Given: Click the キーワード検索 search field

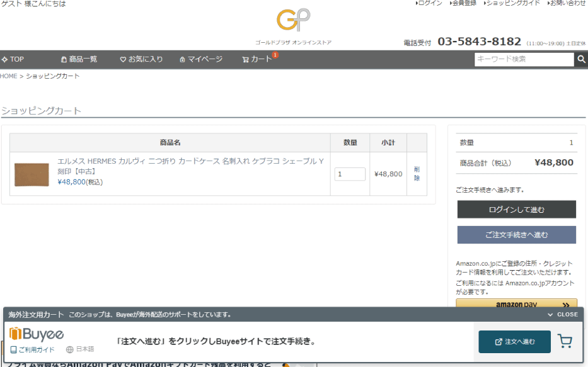Looking at the screenshot, I should click(x=523, y=59).
